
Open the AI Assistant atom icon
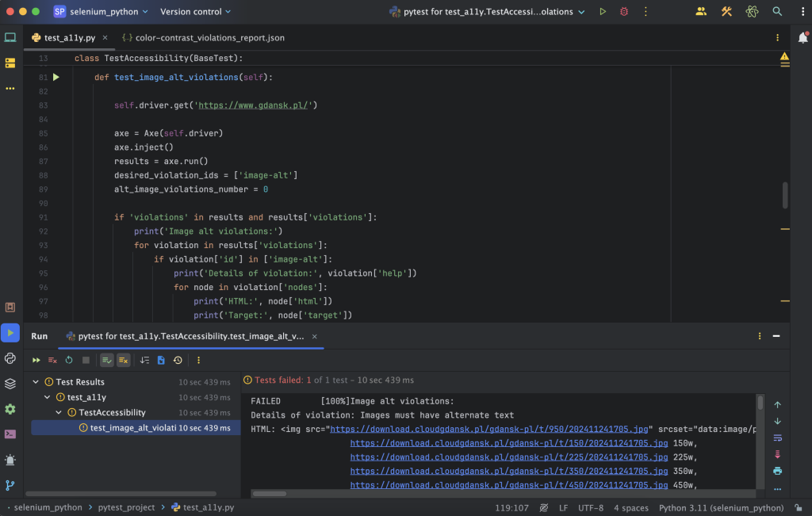click(x=752, y=11)
